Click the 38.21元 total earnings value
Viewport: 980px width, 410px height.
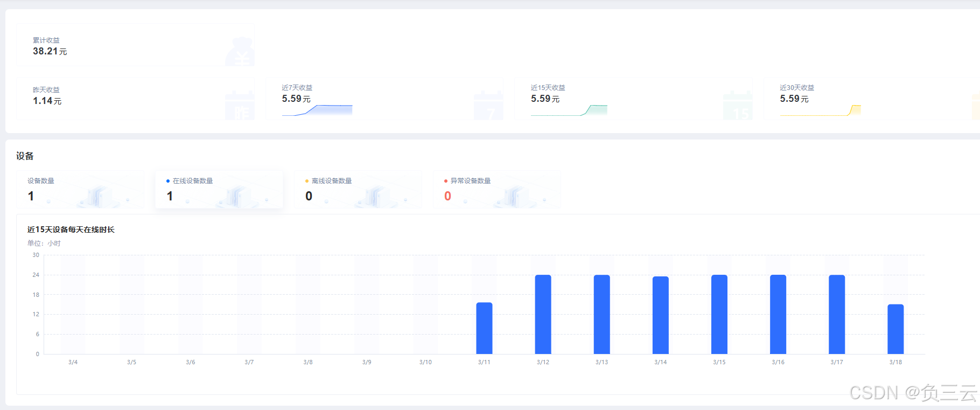(50, 51)
